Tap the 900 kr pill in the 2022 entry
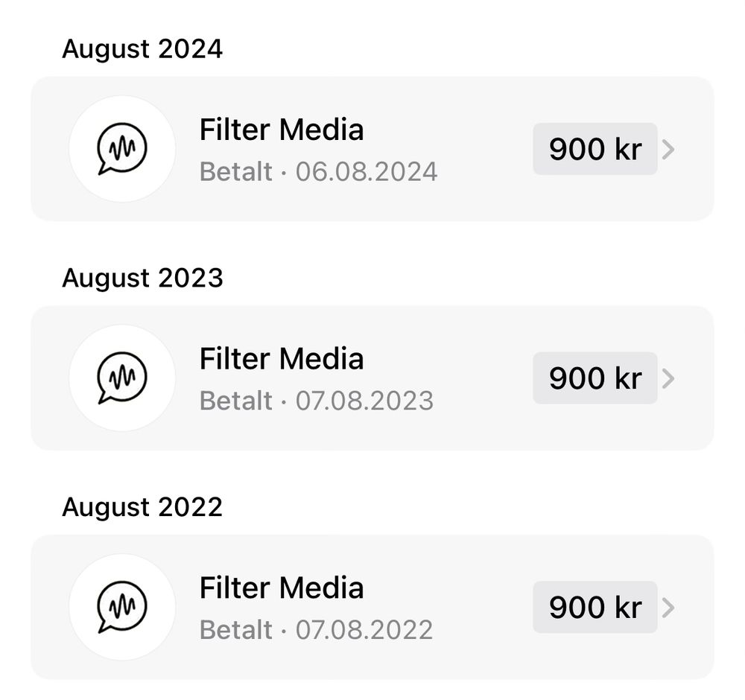The height and width of the screenshot is (700, 745). tap(595, 608)
